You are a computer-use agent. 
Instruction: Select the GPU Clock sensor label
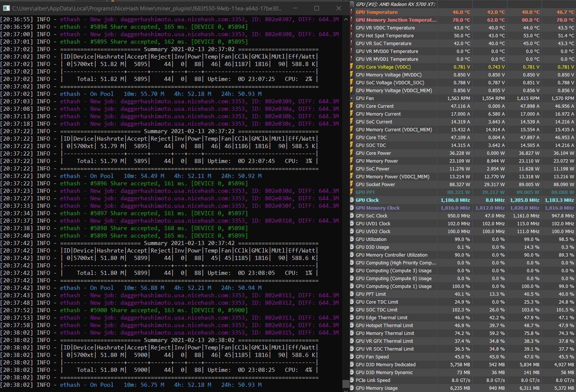point(367,200)
